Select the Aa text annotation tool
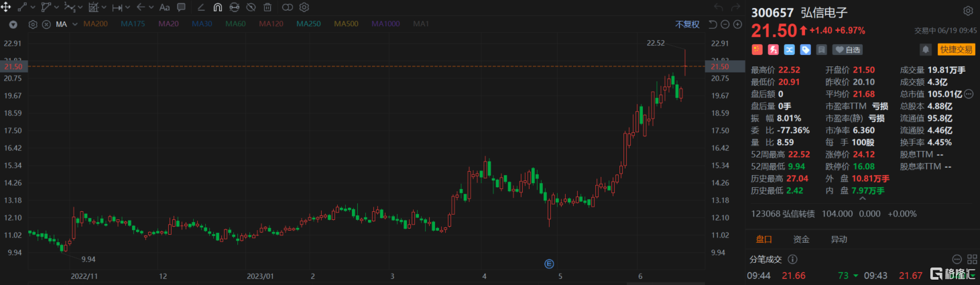Image resolution: width=980 pixels, height=285 pixels. click(x=165, y=7)
